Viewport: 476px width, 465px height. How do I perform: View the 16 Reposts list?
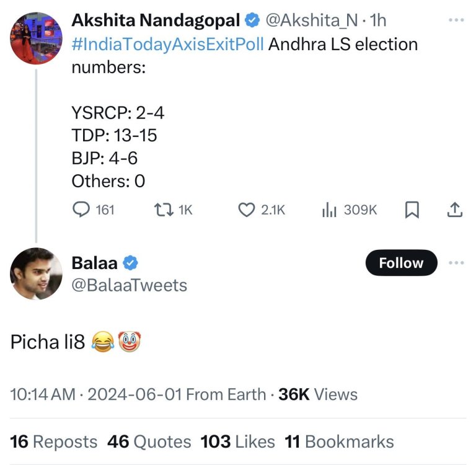[54, 441]
